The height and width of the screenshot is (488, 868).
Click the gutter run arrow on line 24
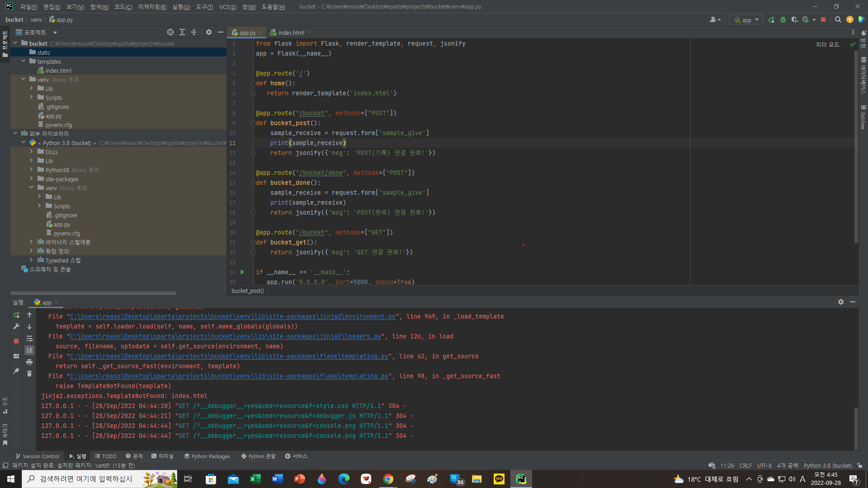(242, 272)
